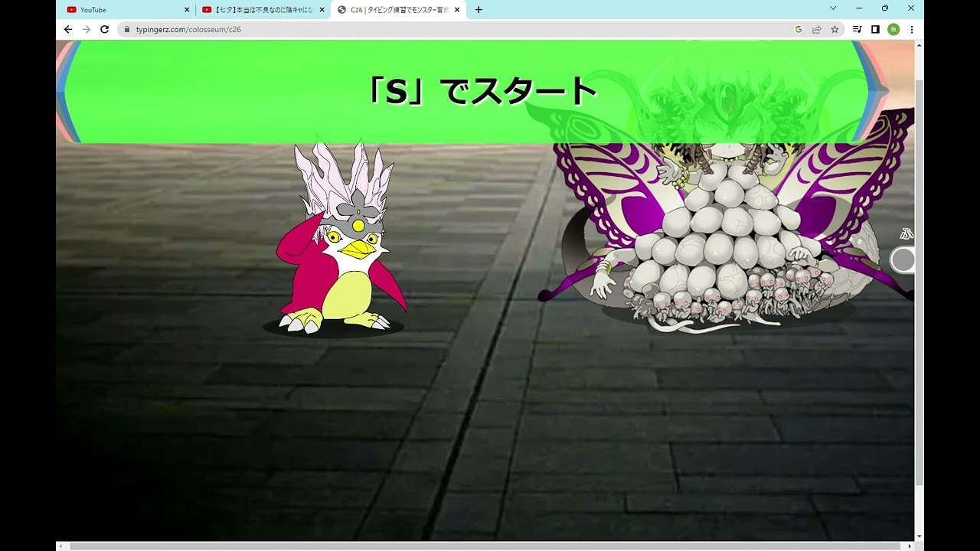
Task: Click the scroll right arrow
Action: (x=910, y=546)
